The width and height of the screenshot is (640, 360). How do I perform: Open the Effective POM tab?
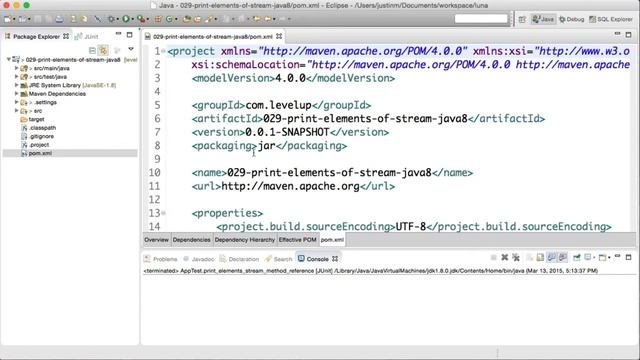pyautogui.click(x=298, y=240)
